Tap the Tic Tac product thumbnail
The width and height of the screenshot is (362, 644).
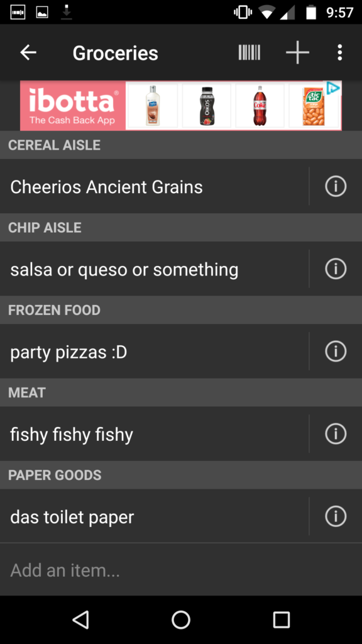coord(314,106)
